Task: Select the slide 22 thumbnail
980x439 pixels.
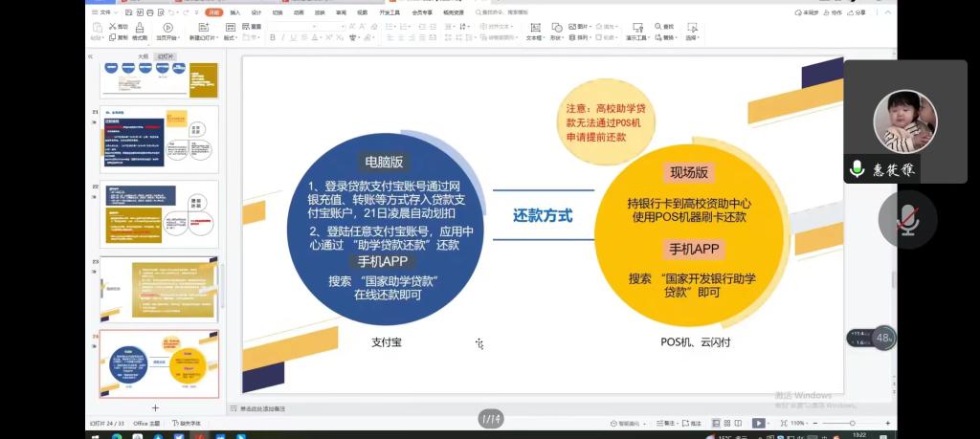Action: [x=160, y=214]
